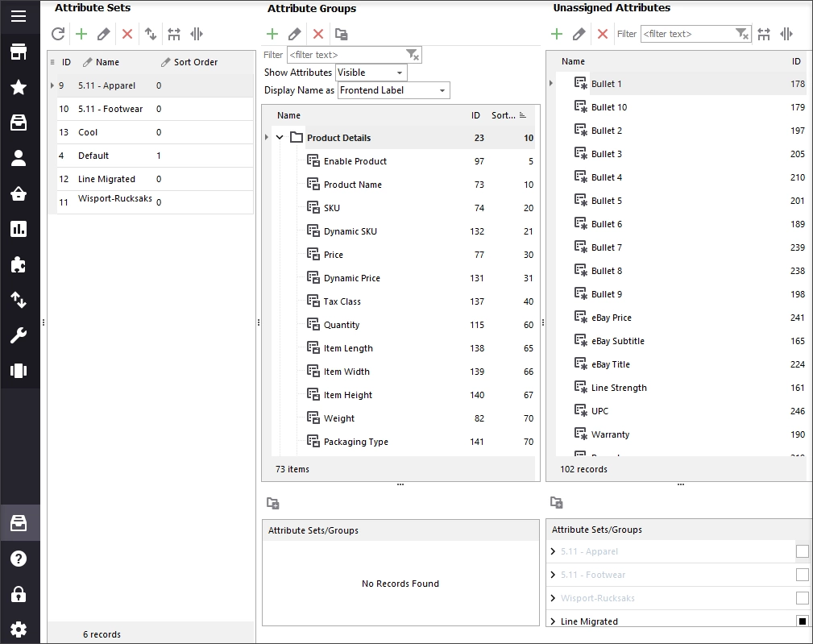
Task: Open the puzzle piece addons icon
Action: [x=19, y=264]
